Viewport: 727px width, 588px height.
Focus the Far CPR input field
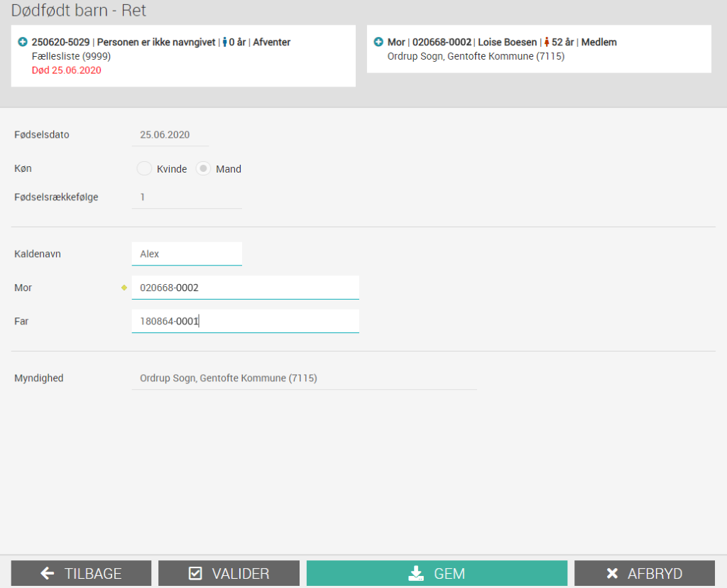pos(245,321)
